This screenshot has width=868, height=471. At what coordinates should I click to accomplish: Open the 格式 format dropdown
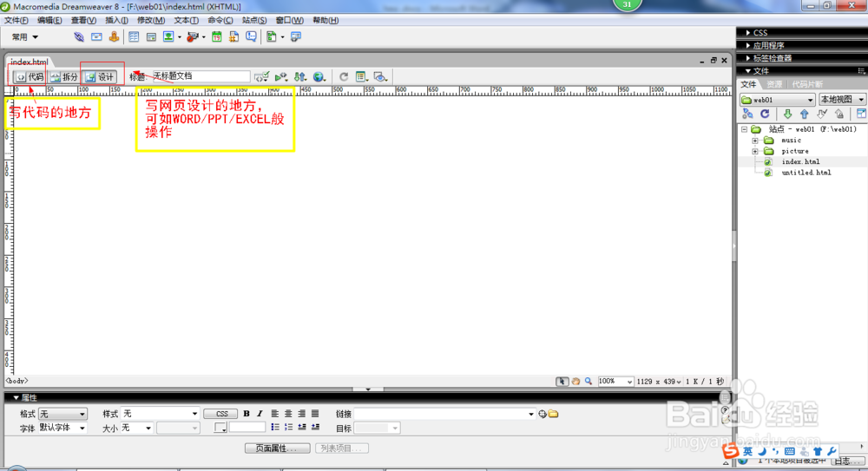point(62,414)
